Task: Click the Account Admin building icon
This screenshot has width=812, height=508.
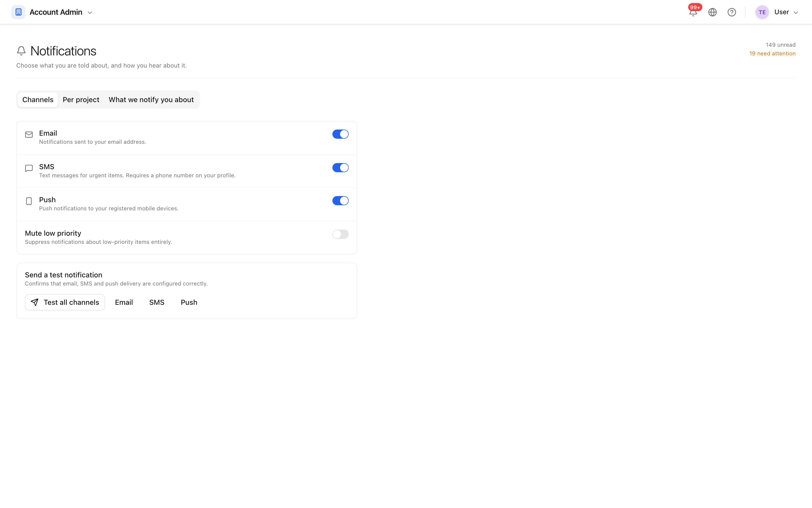Action: point(19,12)
